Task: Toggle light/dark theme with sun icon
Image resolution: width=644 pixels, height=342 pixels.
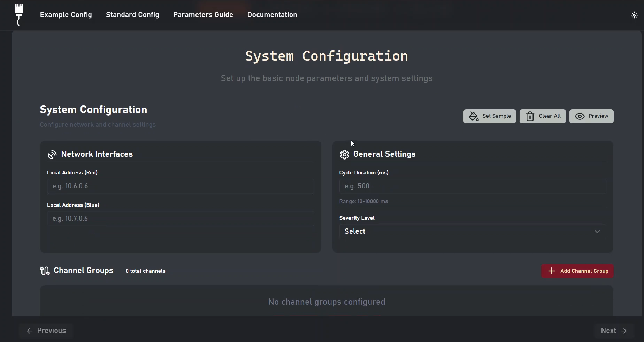Action: click(x=634, y=15)
